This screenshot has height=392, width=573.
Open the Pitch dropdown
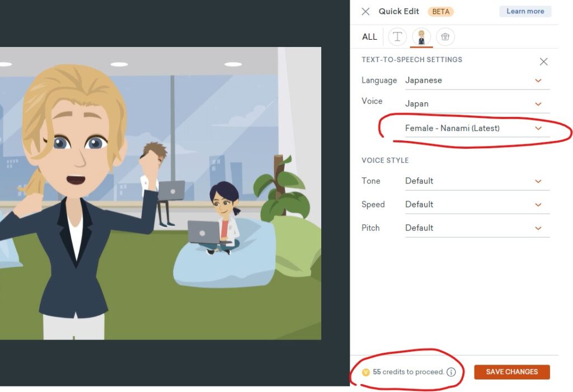click(477, 228)
